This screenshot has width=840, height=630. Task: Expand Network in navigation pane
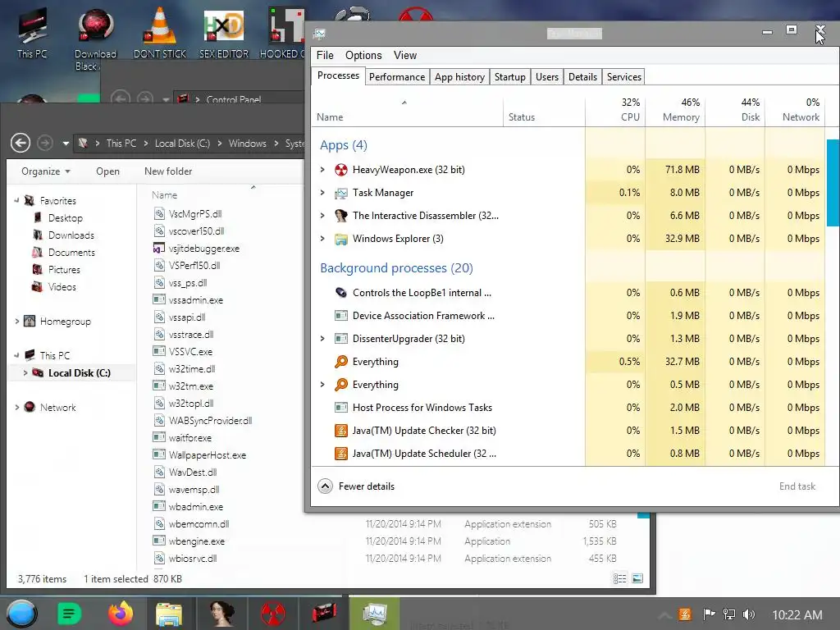tap(17, 407)
